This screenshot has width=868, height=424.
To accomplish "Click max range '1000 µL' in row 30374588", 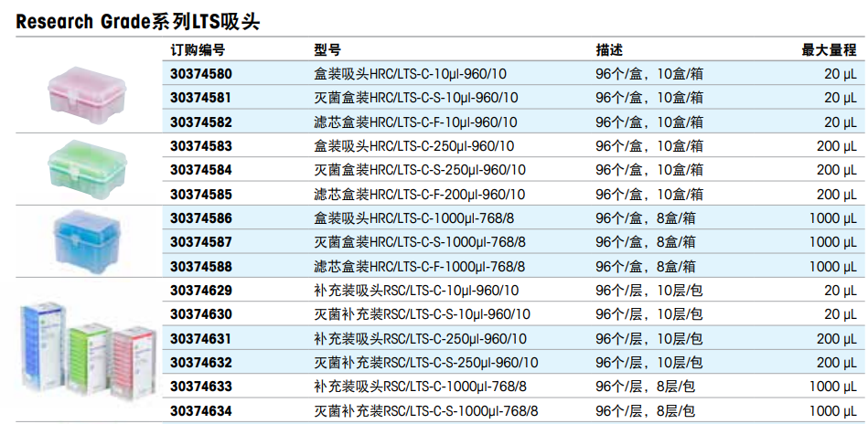I will pos(833,267).
